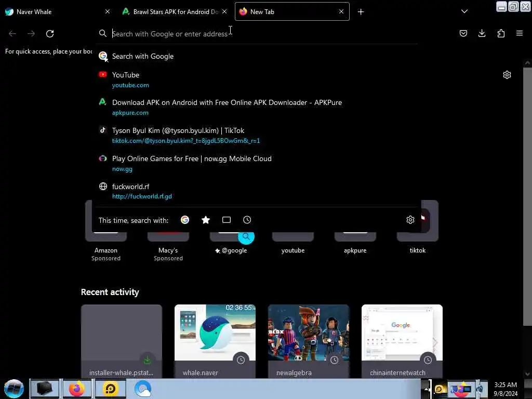Reload the page with the refresh icon
532x399 pixels.
(x=50, y=34)
